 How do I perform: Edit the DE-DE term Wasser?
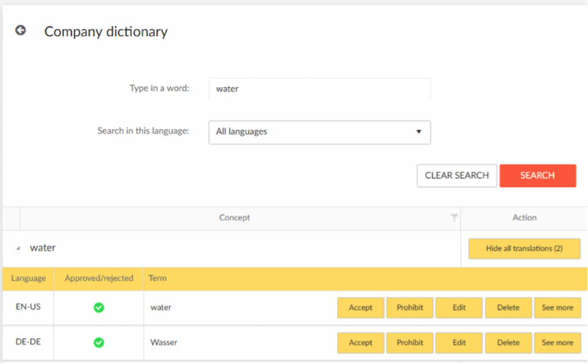tap(459, 343)
